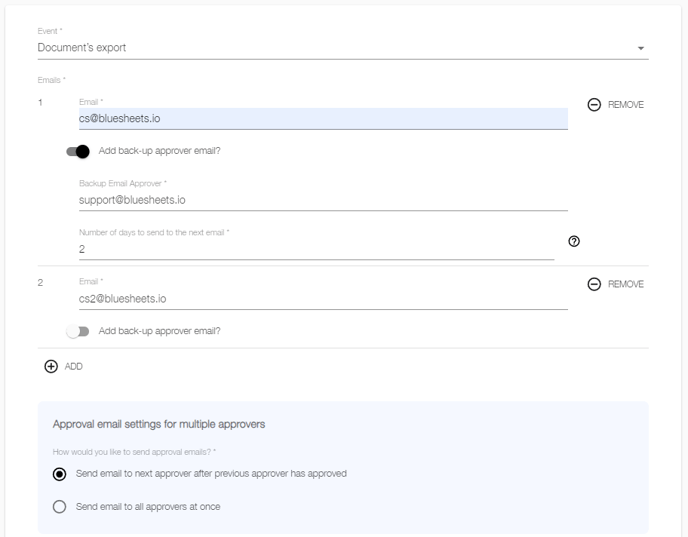Open the help question mark icon

pos(574,241)
